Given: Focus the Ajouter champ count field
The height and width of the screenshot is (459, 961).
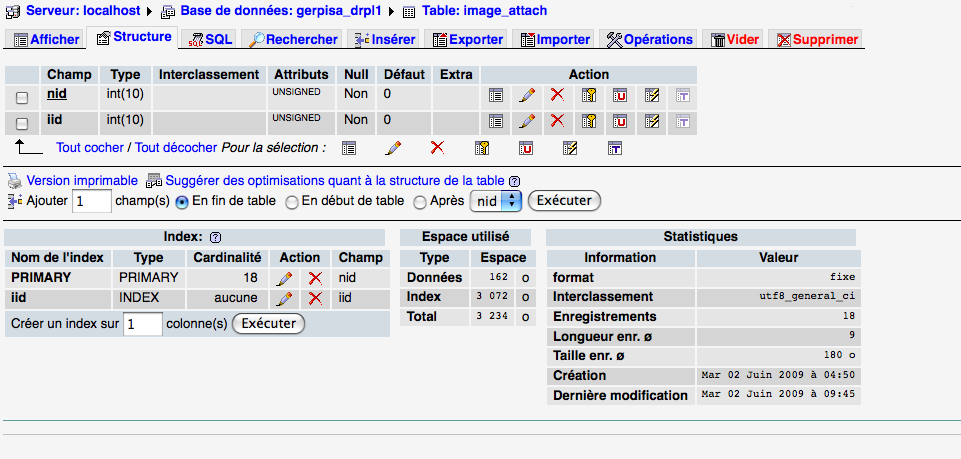Looking at the screenshot, I should (x=92, y=201).
